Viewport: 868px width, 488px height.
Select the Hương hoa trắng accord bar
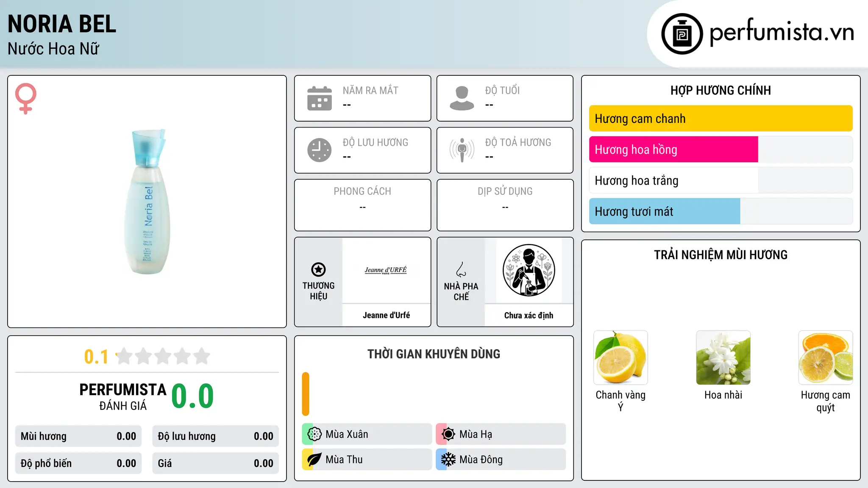point(721,180)
